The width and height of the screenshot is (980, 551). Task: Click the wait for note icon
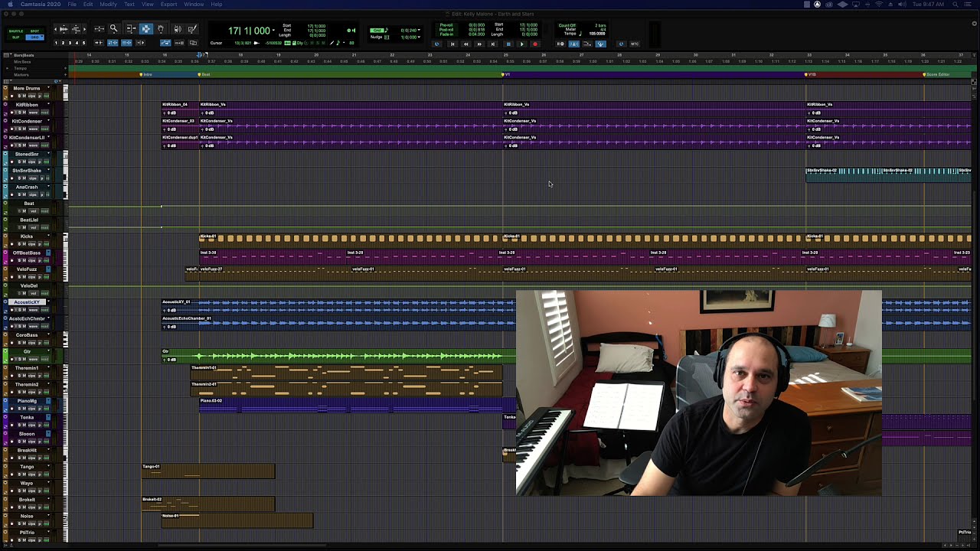[x=560, y=44]
